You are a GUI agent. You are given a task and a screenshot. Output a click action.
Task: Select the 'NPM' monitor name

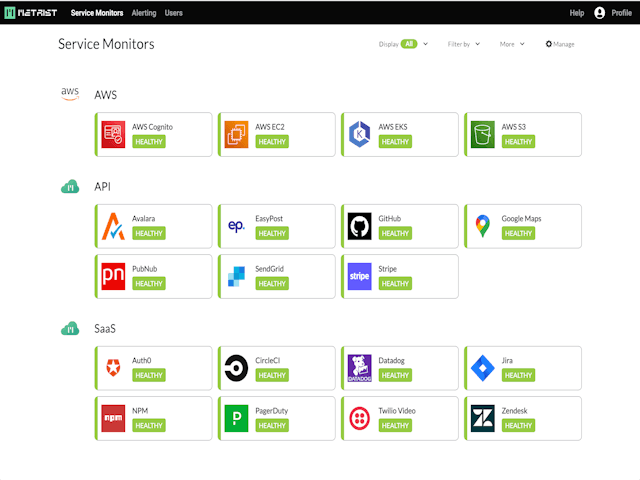(x=140, y=411)
